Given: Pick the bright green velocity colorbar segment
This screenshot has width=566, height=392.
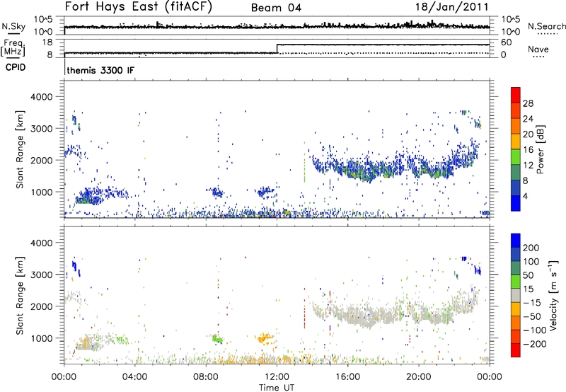Looking at the screenshot, I should [516, 282].
